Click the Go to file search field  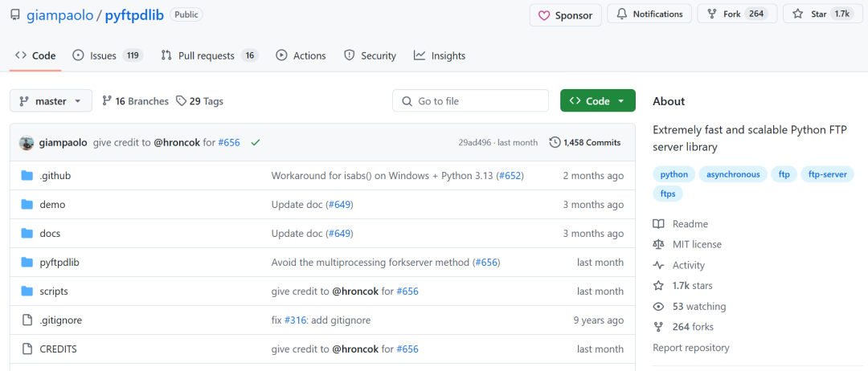470,101
